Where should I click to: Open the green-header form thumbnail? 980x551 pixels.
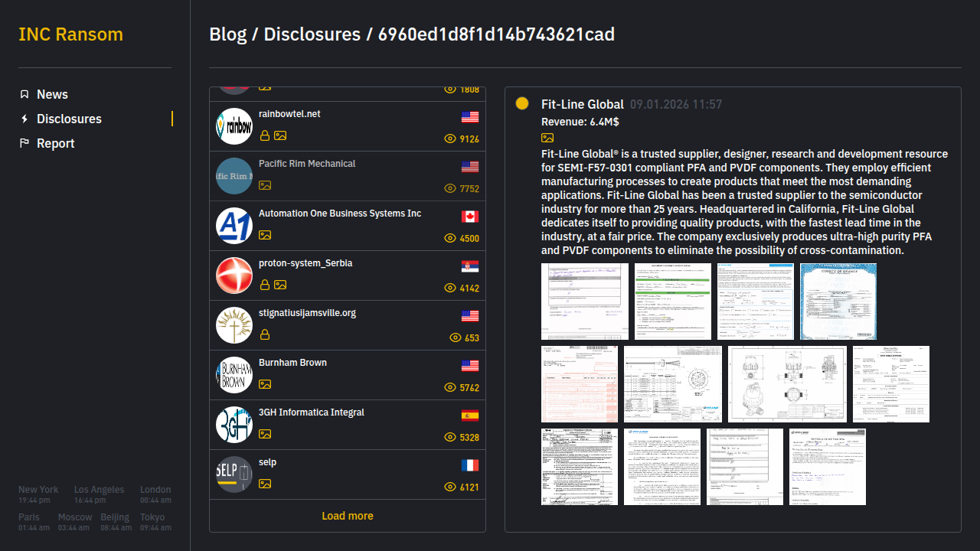click(673, 302)
